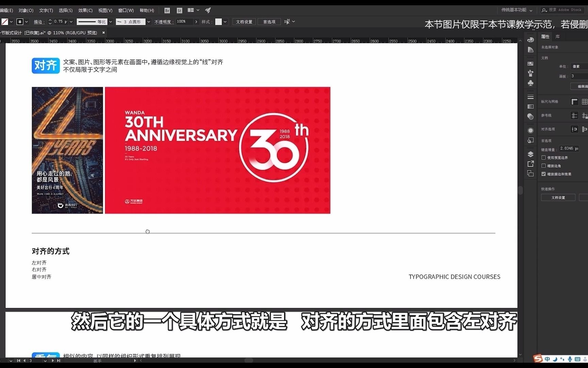Go to previous artboard arrow
The image size is (588, 368).
coord(24,361)
